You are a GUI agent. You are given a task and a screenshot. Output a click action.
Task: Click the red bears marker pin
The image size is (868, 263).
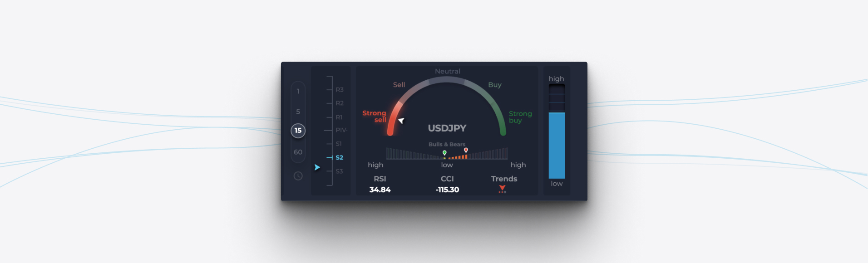(466, 150)
